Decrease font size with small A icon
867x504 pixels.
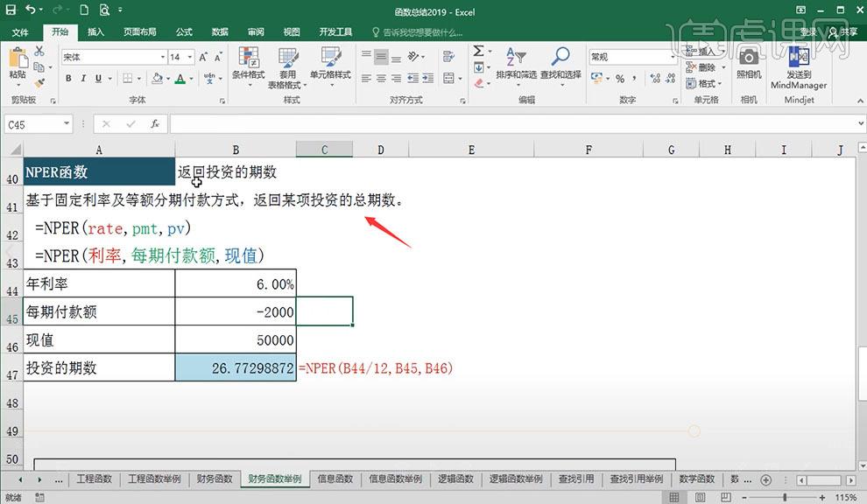218,57
